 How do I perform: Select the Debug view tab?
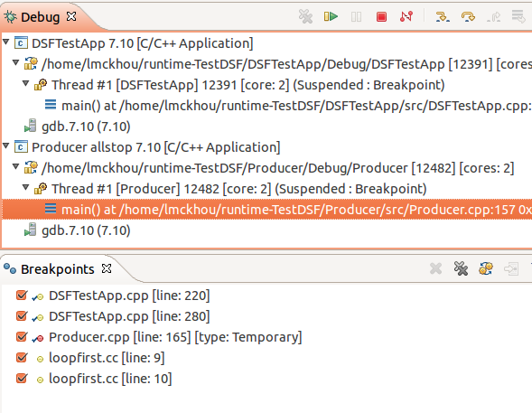(40, 17)
